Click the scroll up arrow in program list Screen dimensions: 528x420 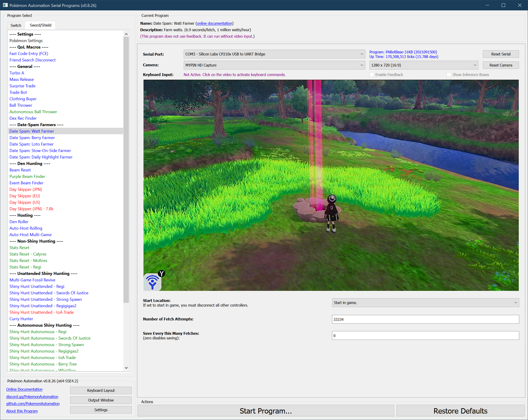[x=126, y=34]
